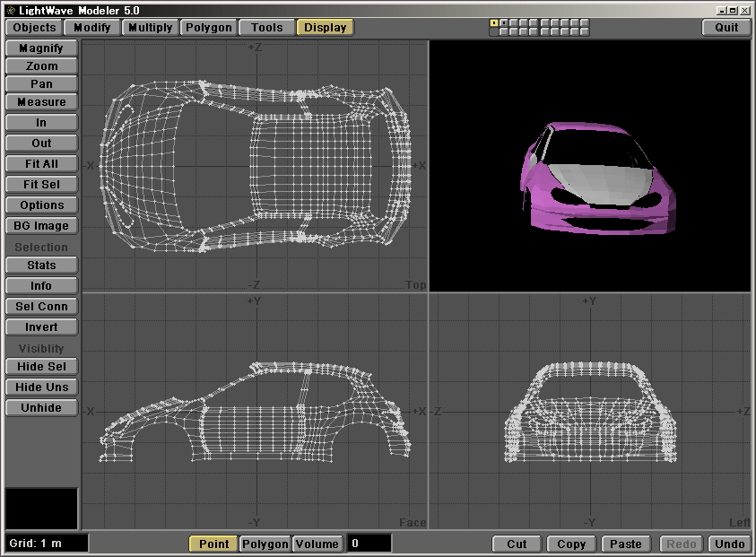The image size is (756, 557).
Task: Switch to the Modify tab
Action: tap(91, 27)
